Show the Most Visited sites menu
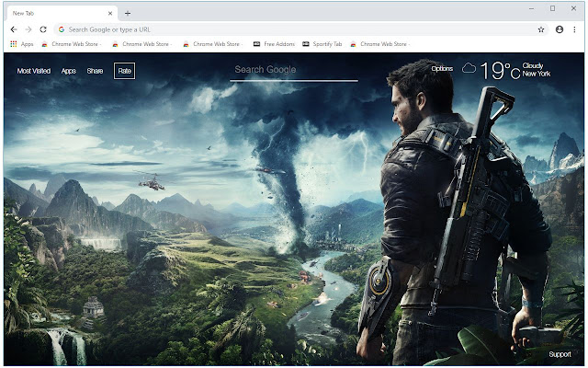This screenshot has width=588, height=368. click(x=34, y=71)
